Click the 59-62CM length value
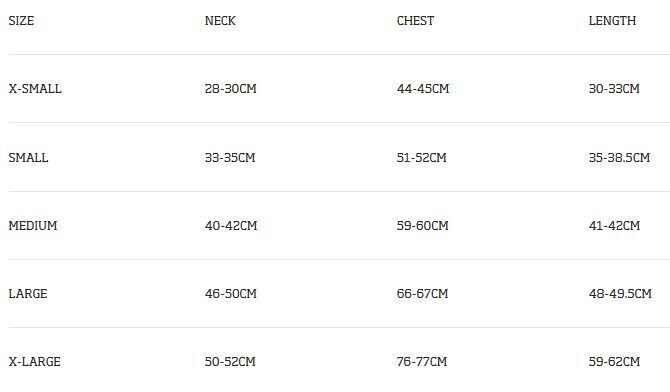The height and width of the screenshot is (392, 670). (x=614, y=362)
